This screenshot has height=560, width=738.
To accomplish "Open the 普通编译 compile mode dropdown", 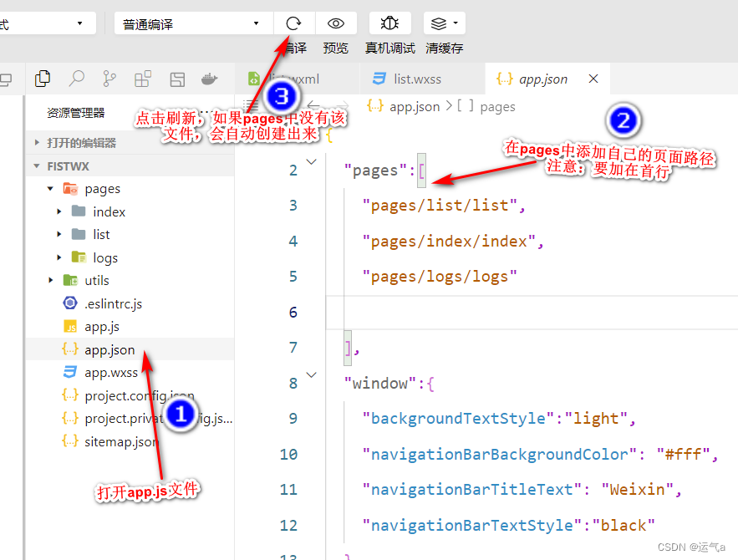I will (x=193, y=23).
